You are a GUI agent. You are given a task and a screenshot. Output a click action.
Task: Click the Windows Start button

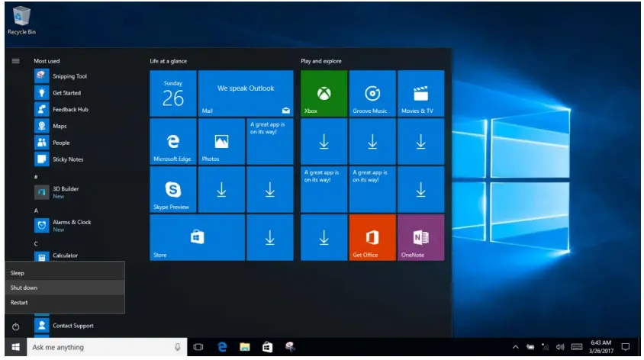(15, 347)
